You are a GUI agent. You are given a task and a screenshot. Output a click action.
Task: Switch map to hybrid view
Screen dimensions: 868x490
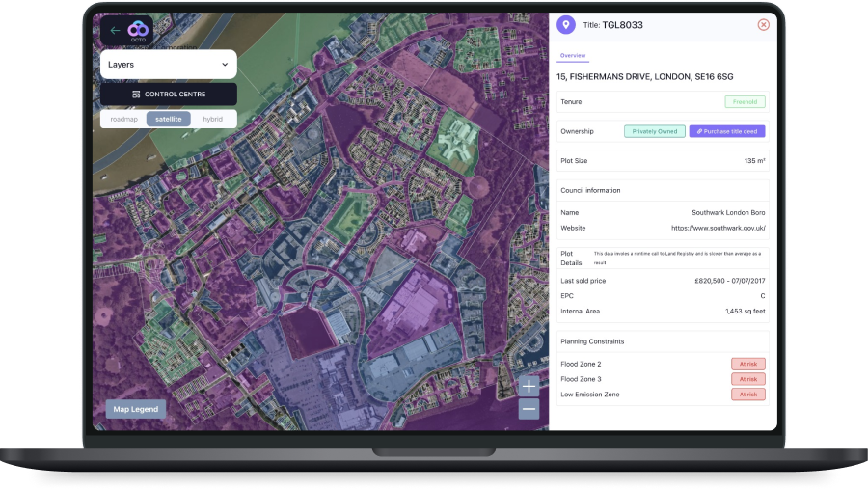pos(212,119)
